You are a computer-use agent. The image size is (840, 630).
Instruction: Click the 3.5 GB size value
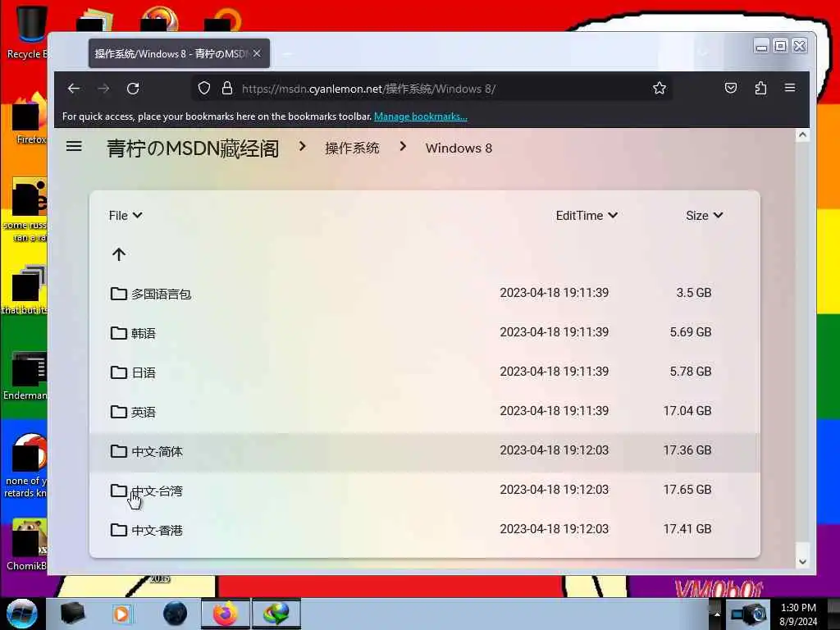point(694,293)
